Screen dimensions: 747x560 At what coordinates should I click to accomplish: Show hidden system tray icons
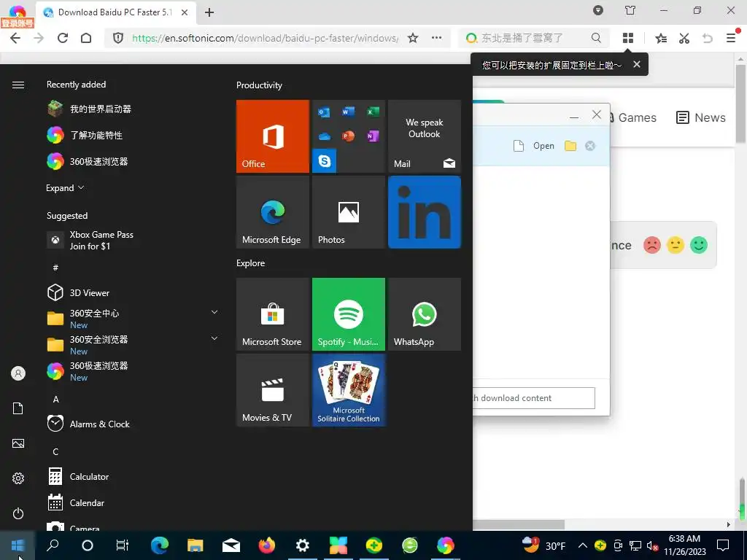point(583,545)
